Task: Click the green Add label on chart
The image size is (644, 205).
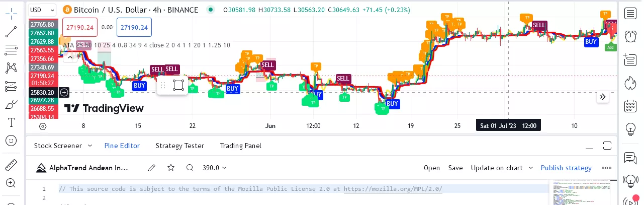Action: tap(610, 47)
